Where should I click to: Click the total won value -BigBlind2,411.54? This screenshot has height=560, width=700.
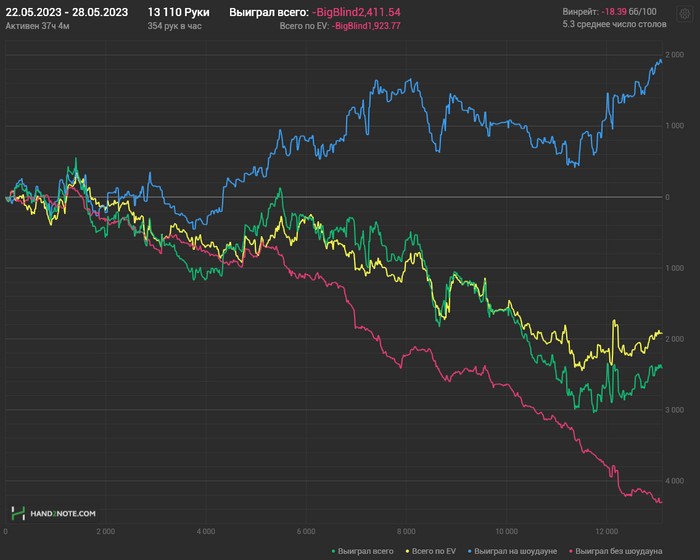(x=356, y=12)
